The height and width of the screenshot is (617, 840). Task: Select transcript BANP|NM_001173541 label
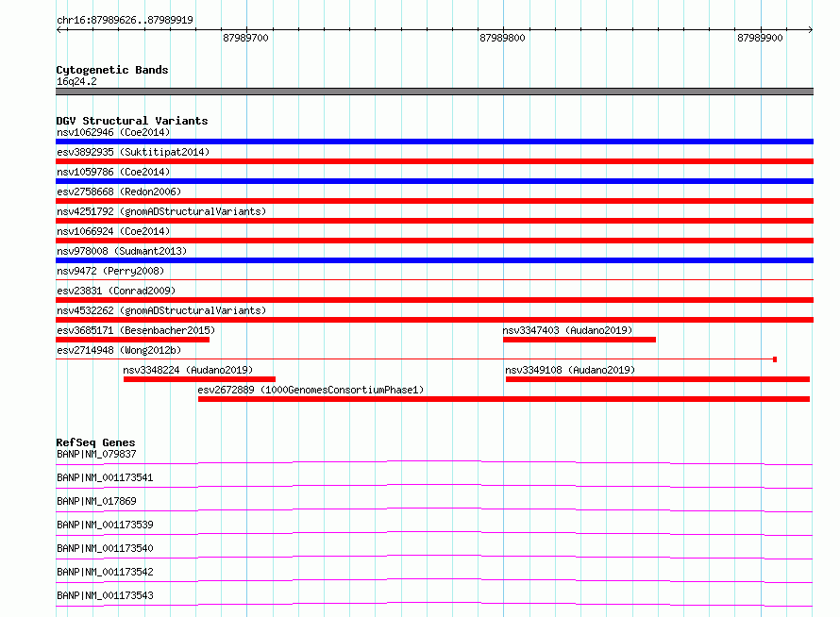pyautogui.click(x=105, y=477)
